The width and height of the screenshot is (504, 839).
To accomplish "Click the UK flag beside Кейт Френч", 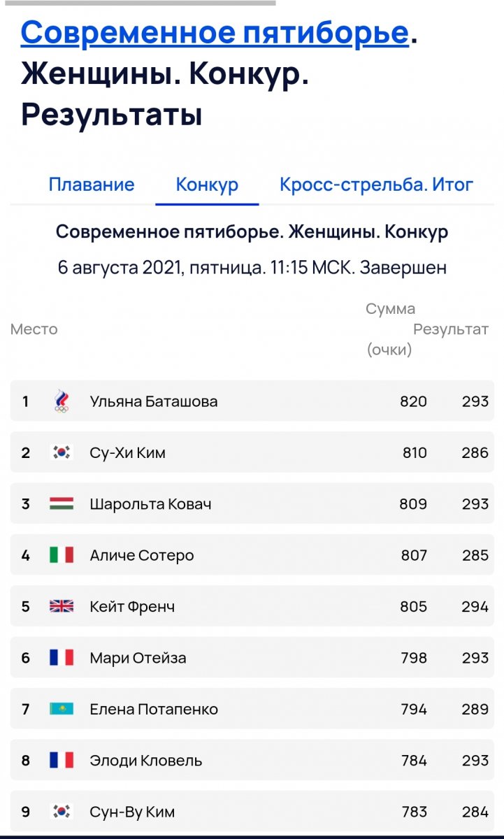I will click(62, 607).
